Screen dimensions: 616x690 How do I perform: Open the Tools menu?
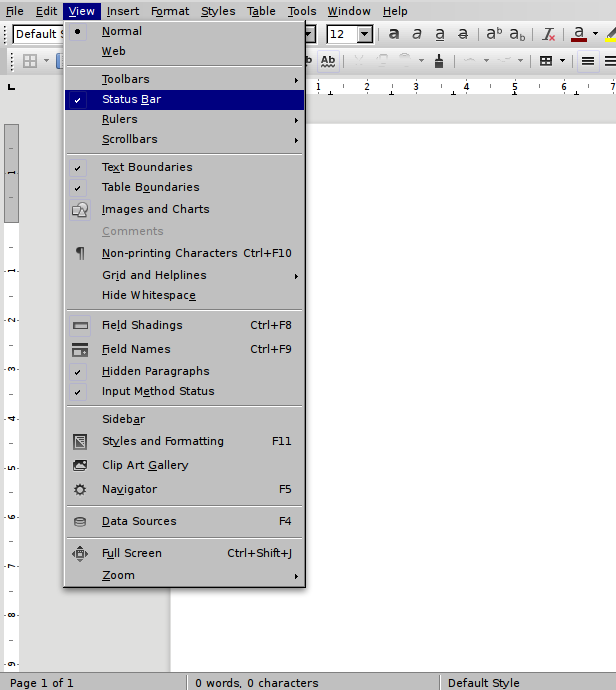tap(302, 11)
